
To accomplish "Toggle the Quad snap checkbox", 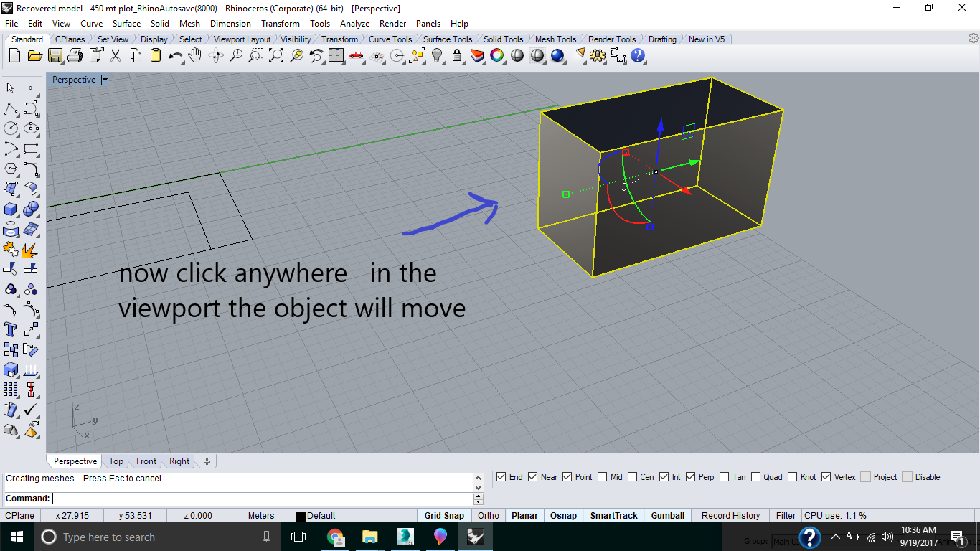I will [755, 477].
